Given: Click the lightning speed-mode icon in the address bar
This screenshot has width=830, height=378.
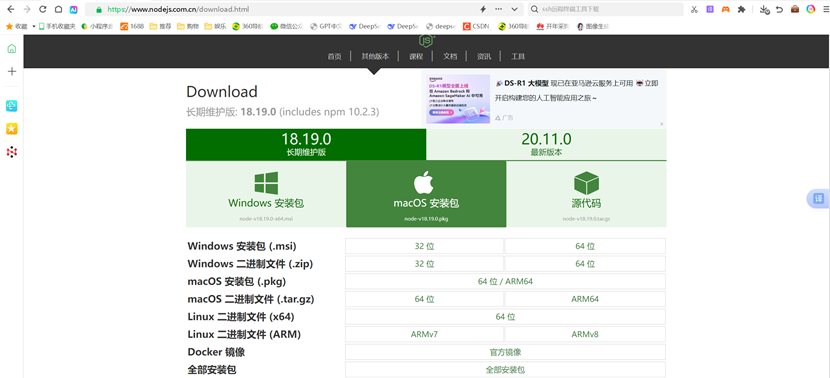Looking at the screenshot, I should click(x=483, y=9).
